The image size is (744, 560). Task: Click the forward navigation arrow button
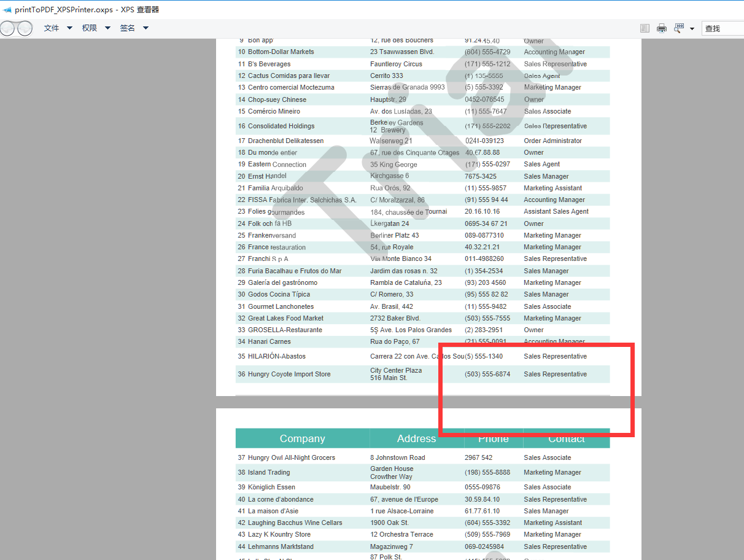(25, 28)
